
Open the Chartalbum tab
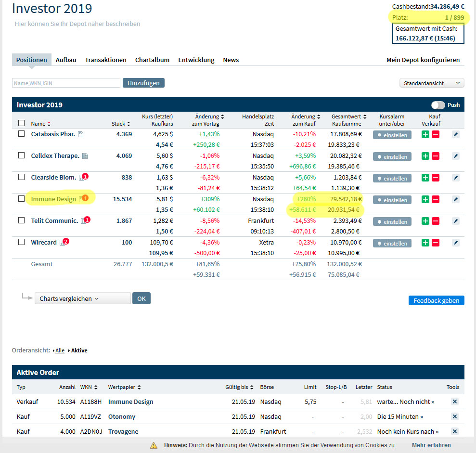click(152, 60)
